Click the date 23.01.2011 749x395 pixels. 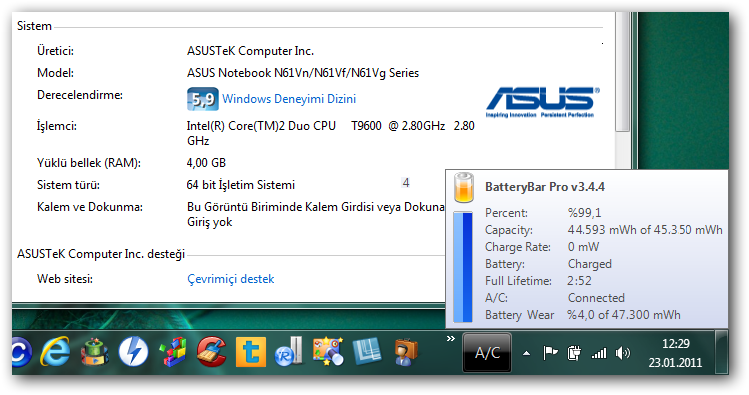675,363
